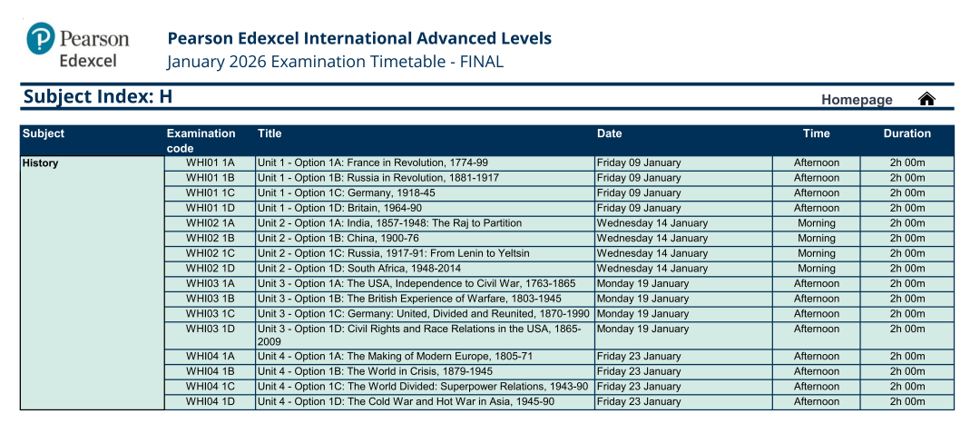This screenshot has height=443, width=980.
Task: Select exam code WHI03 1D
Action: point(210,329)
